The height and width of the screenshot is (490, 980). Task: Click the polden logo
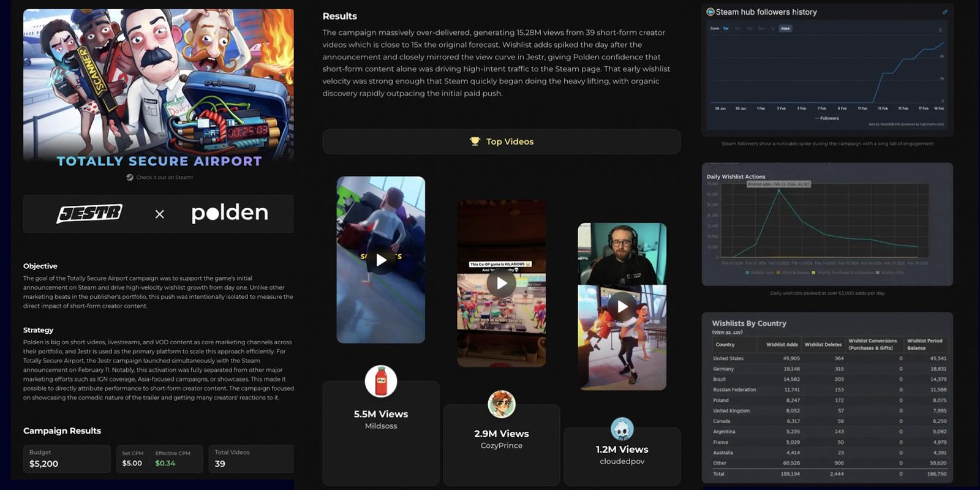(x=230, y=213)
